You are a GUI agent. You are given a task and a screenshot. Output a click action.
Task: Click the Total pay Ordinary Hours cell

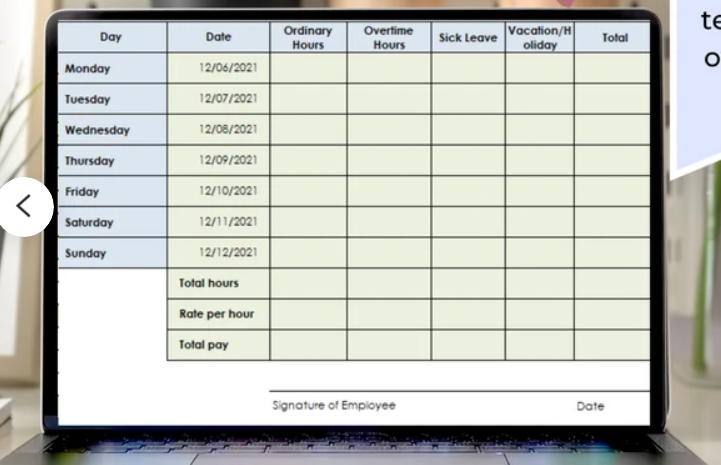click(309, 345)
